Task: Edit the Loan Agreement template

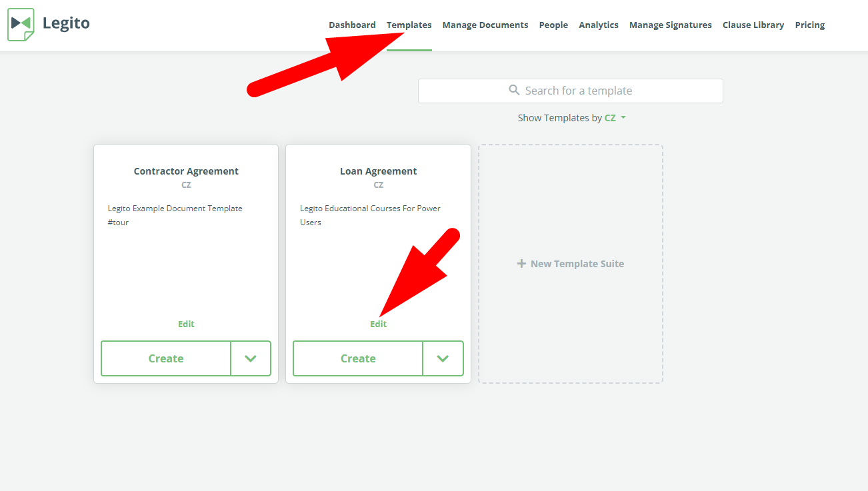Action: tap(378, 324)
